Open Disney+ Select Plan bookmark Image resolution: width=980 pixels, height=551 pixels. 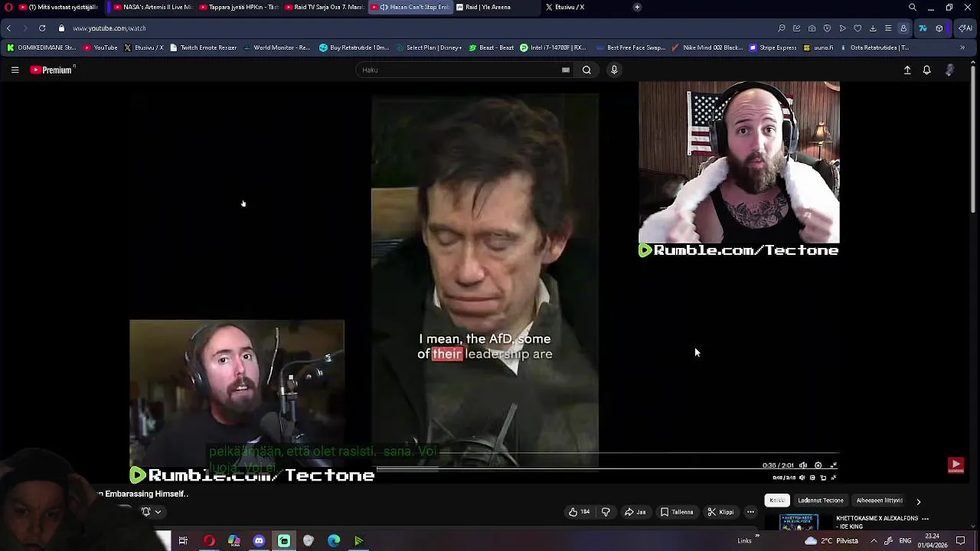(x=428, y=47)
